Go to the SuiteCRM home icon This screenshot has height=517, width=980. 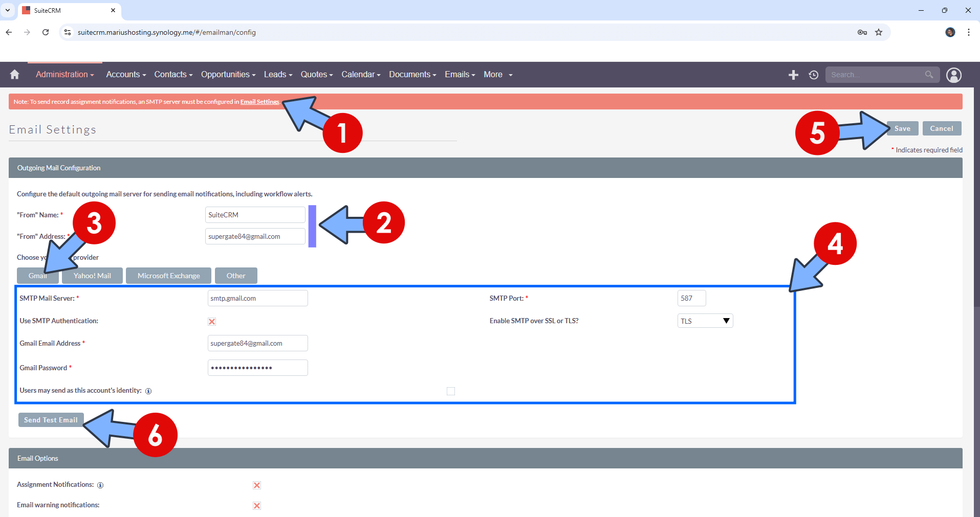tap(14, 75)
